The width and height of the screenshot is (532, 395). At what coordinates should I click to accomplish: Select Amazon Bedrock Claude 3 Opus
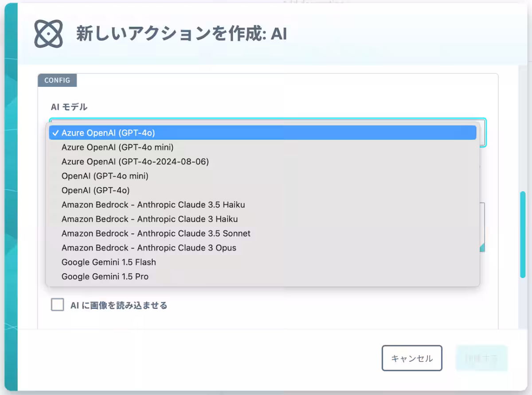pos(149,248)
